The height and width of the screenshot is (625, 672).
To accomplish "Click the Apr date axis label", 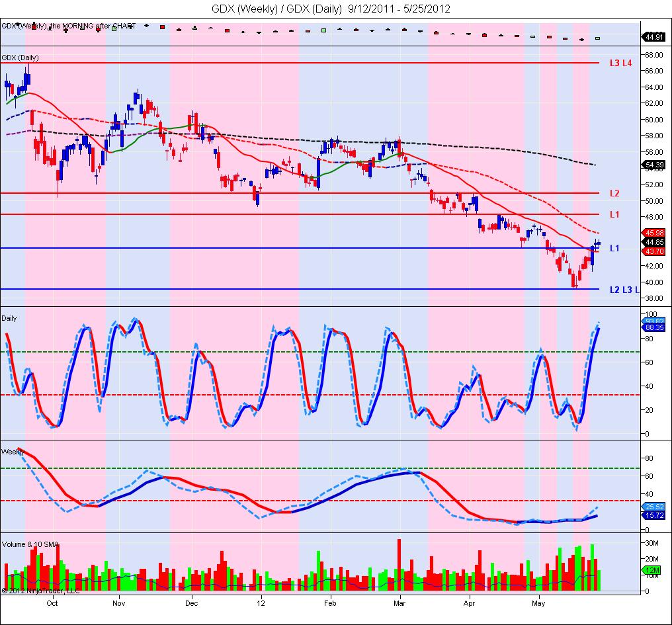I will pos(470,604).
